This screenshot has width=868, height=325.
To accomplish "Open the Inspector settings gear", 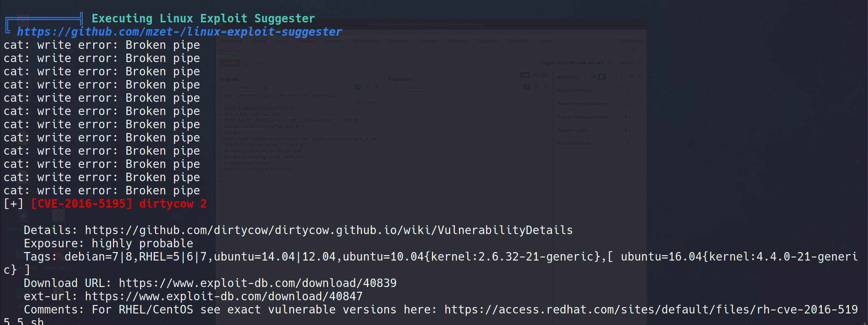I will 631,77.
